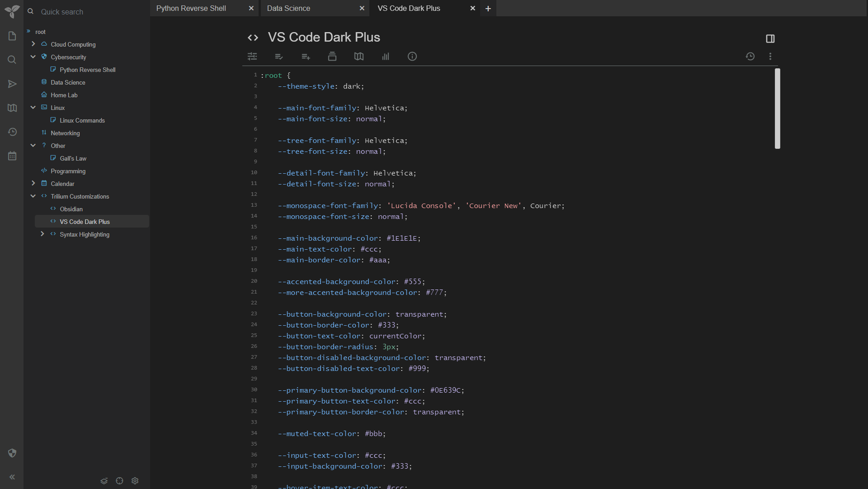
Task: Open Basic Properties ribbon icon
Action: click(252, 57)
